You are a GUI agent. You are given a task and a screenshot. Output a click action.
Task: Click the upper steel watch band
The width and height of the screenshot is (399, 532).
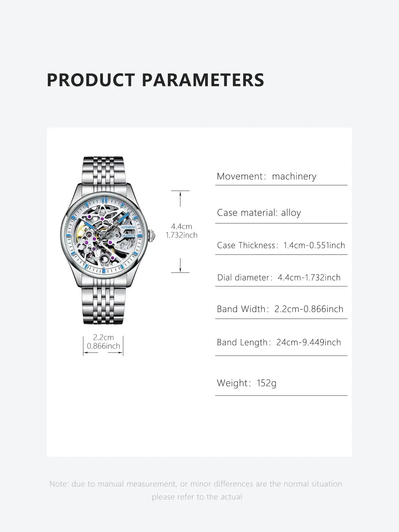coord(103,171)
